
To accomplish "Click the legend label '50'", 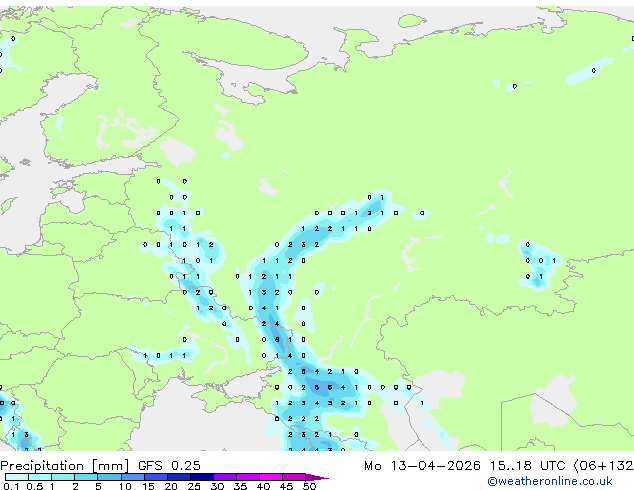I will pos(309,486).
